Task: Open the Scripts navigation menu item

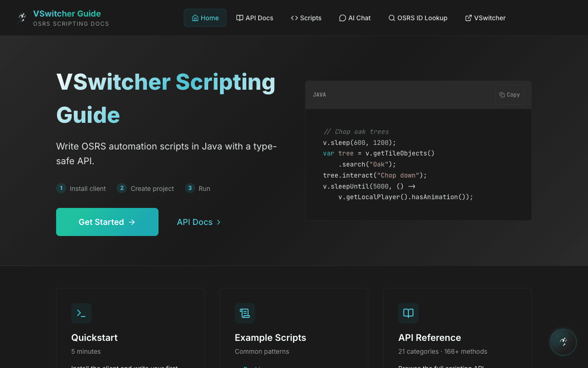Action: 306,18
